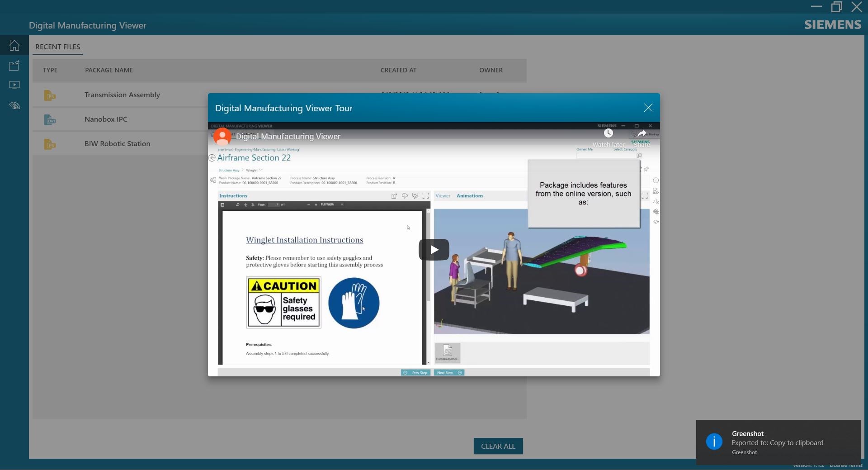This screenshot has width=868, height=470.
Task: Open the Transmission Assembly package
Action: [x=122, y=95]
